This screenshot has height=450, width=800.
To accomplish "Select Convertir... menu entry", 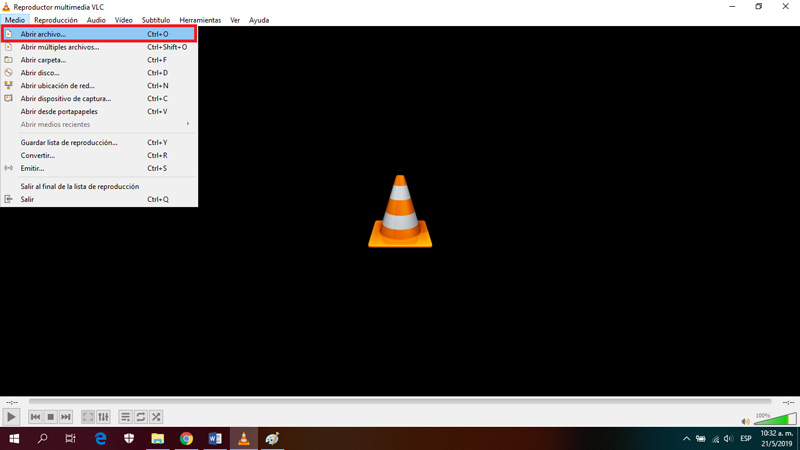I will pos(98,155).
